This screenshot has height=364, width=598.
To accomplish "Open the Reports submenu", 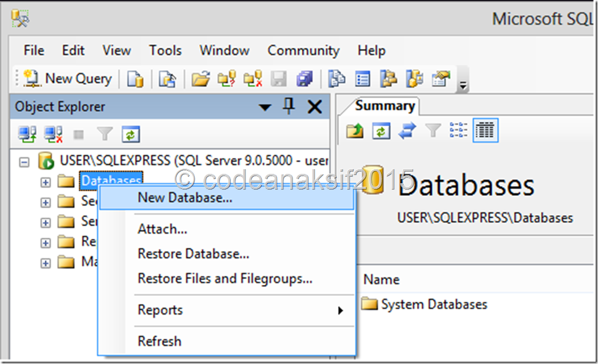I will [226, 311].
